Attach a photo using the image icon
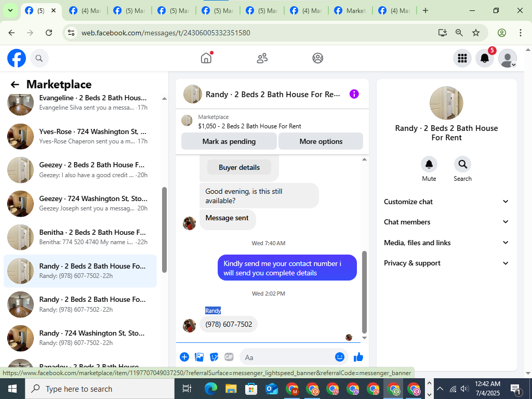This screenshot has height=399, width=532. 199,357
